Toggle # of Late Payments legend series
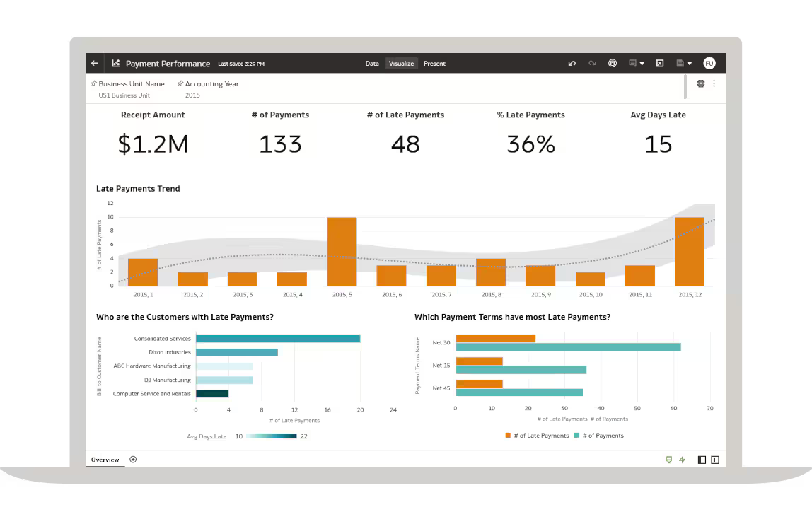The width and height of the screenshot is (812, 512). [538, 436]
